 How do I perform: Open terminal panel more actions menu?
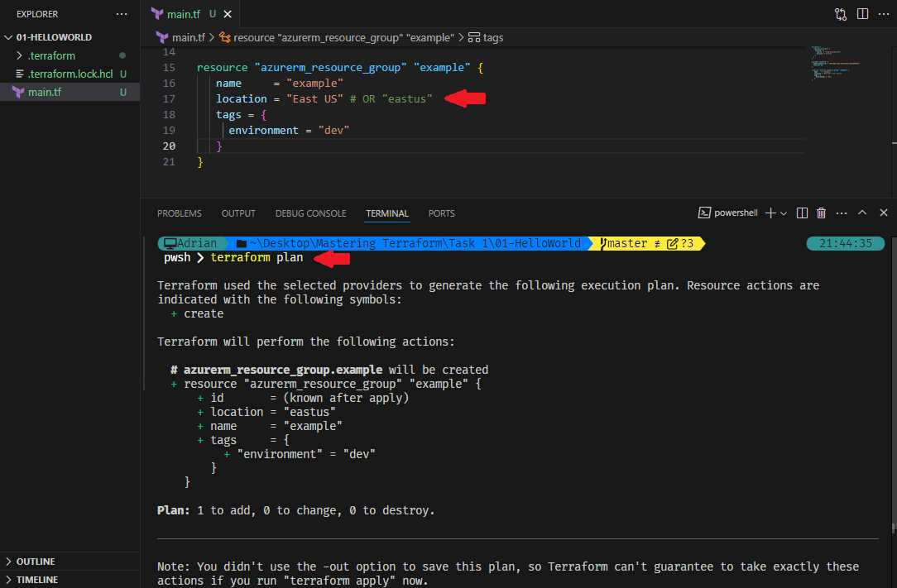pos(842,213)
